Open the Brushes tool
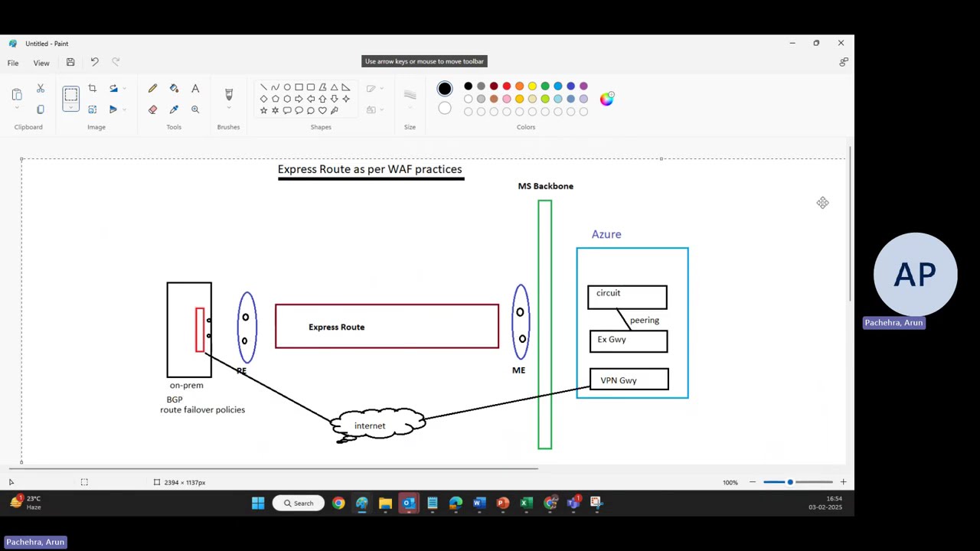980x551 pixels. tap(228, 93)
